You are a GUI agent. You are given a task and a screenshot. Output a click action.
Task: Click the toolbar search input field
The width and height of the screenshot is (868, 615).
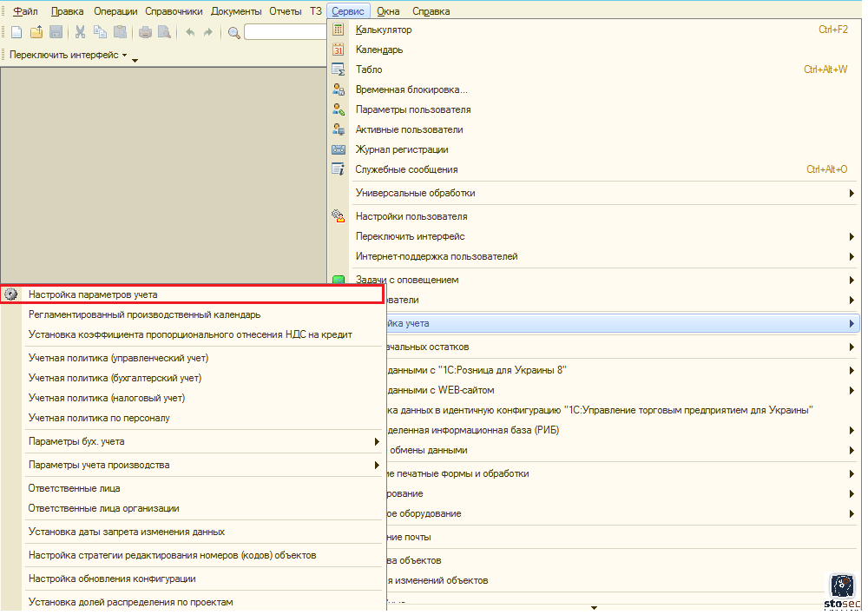coord(285,32)
